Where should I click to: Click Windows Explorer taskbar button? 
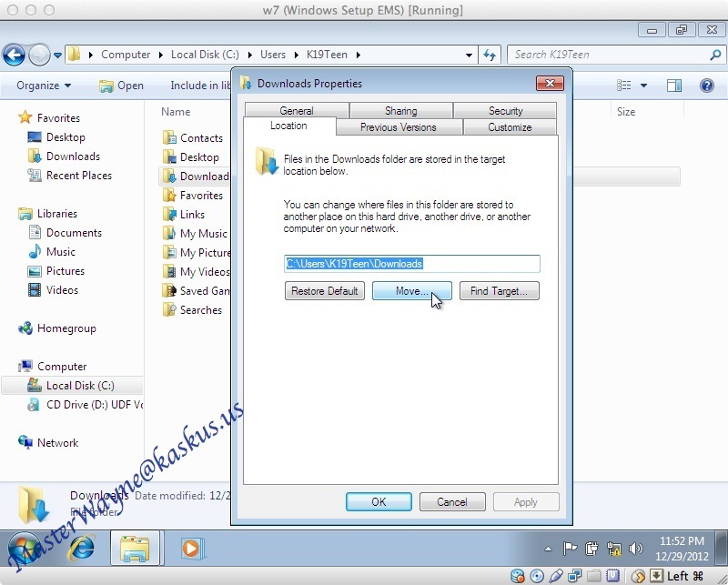tap(135, 549)
